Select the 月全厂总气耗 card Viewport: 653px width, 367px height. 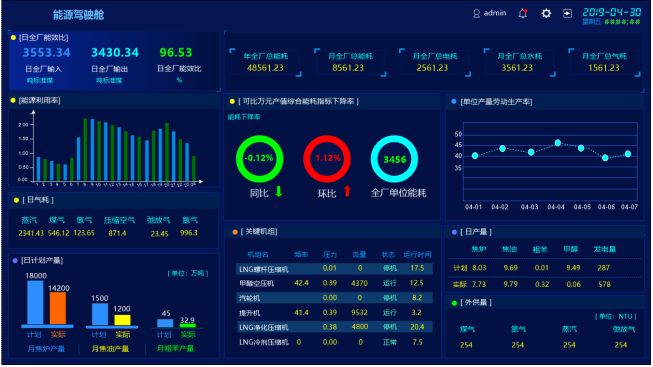[x=604, y=62]
